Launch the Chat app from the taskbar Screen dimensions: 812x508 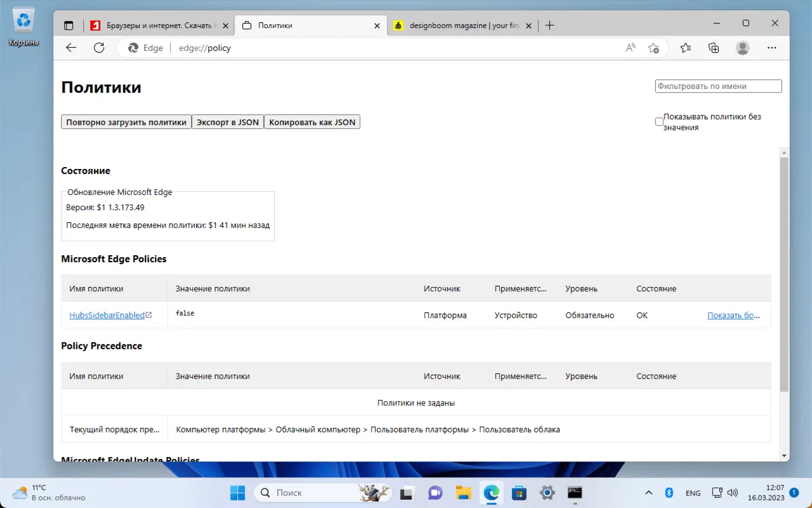(x=435, y=493)
